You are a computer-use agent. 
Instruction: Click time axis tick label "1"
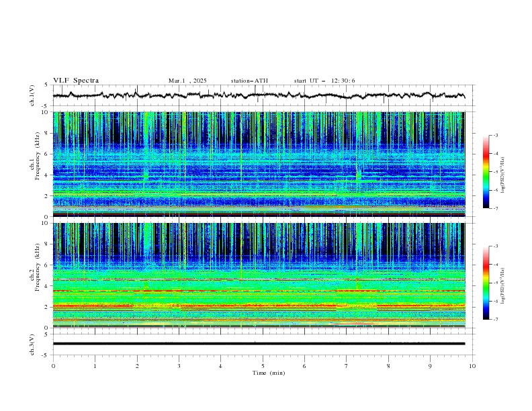pos(95,366)
